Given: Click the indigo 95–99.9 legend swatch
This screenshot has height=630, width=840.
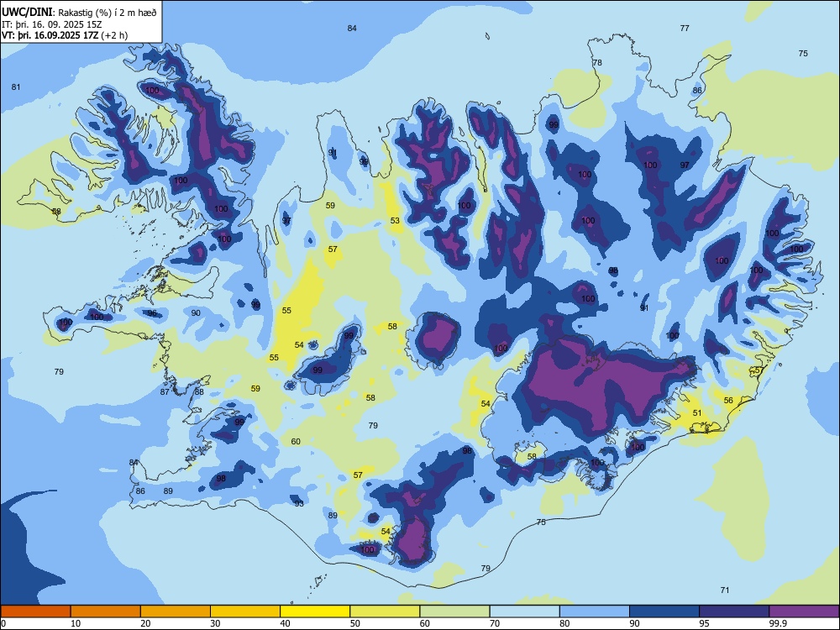Looking at the screenshot, I should (734, 612).
